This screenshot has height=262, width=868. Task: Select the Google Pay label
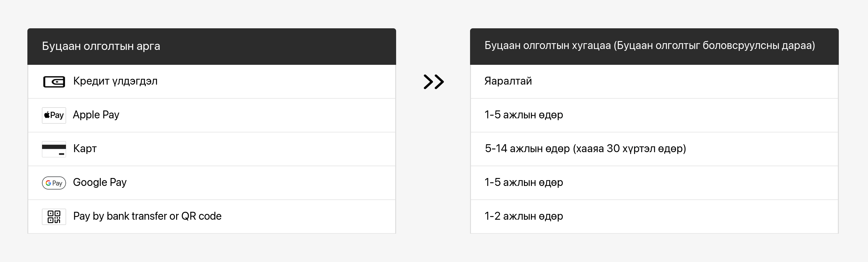100,182
